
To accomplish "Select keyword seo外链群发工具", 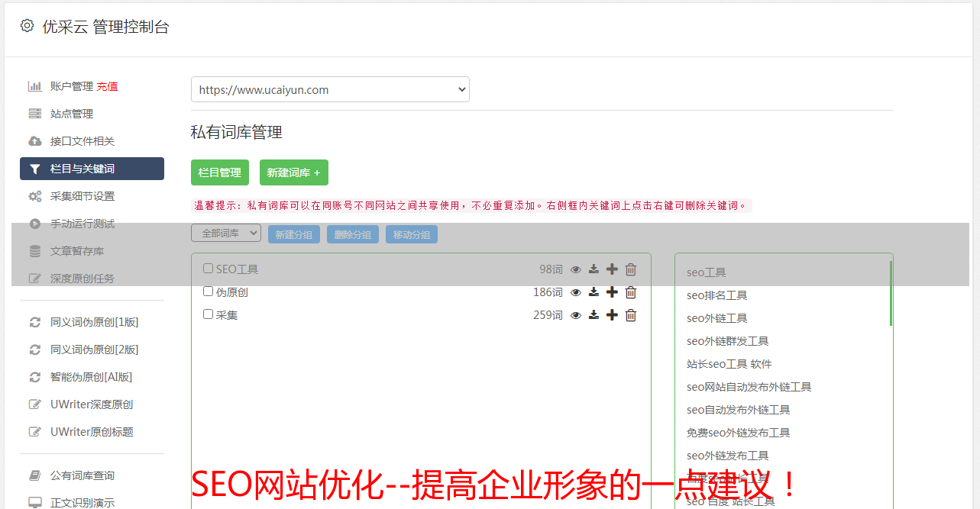I will coord(727,341).
